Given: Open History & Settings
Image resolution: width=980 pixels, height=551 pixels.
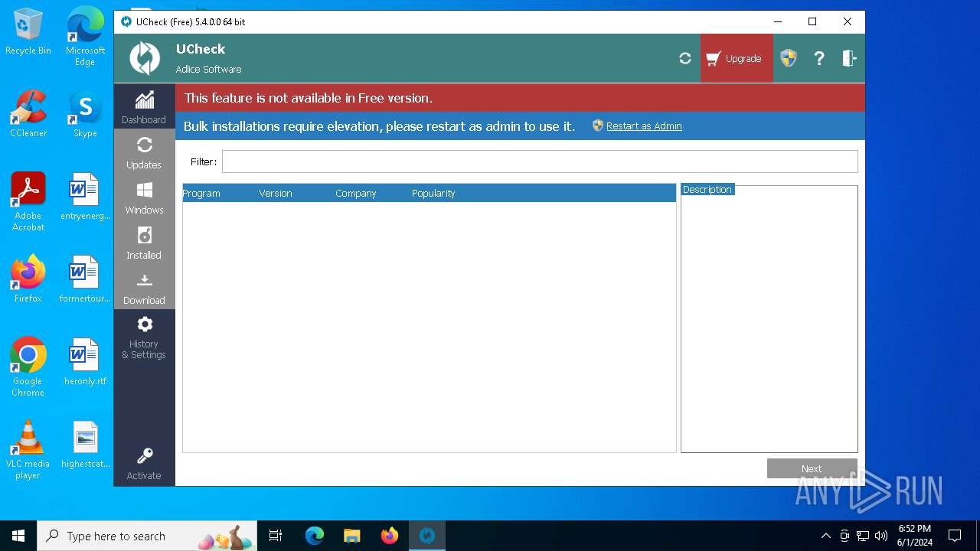Looking at the screenshot, I should (x=144, y=337).
